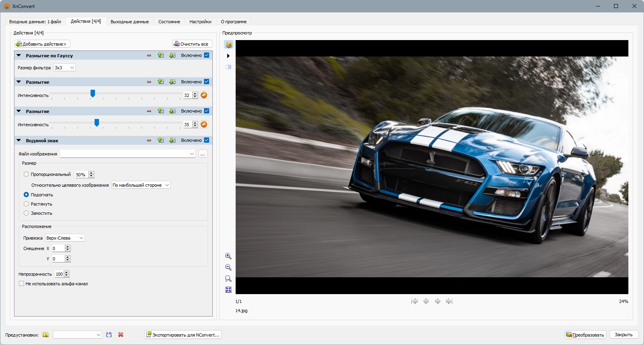
Task: Remove the Gaussian blur action with the minus icon
Action: point(149,56)
